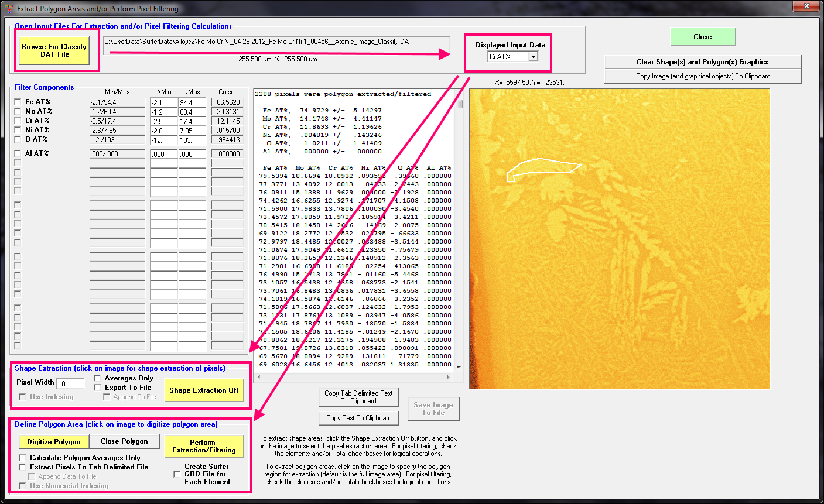
Task: Click the Close Polygon button
Action: click(124, 441)
